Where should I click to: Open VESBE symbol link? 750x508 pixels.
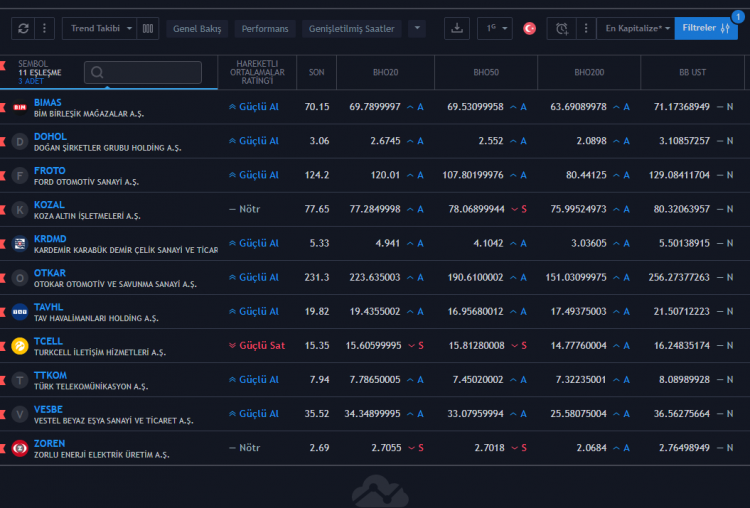(x=48, y=409)
